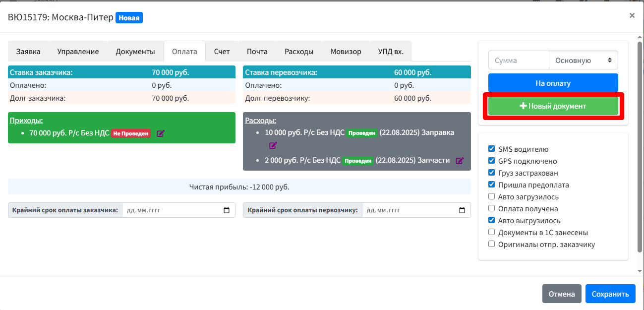This screenshot has width=644, height=310.
Task: Save changes with the Сохранить button
Action: (x=610, y=294)
